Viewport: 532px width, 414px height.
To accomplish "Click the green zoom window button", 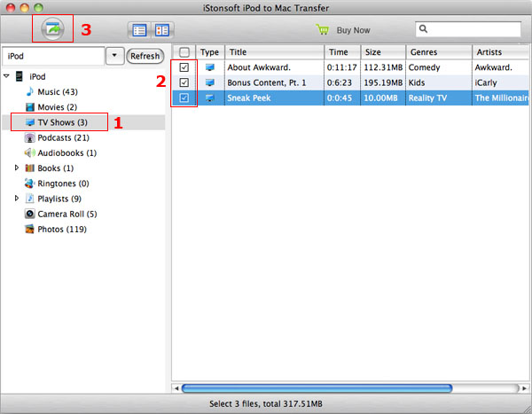I will [x=38, y=7].
